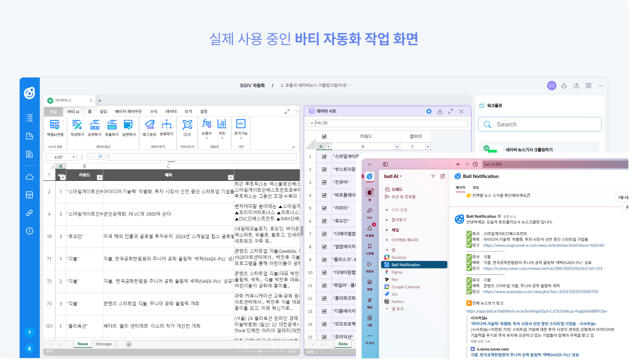Open Slack 내 활동 bell icon
This screenshot has width=634, height=364.
pyautogui.click(x=370, y=228)
